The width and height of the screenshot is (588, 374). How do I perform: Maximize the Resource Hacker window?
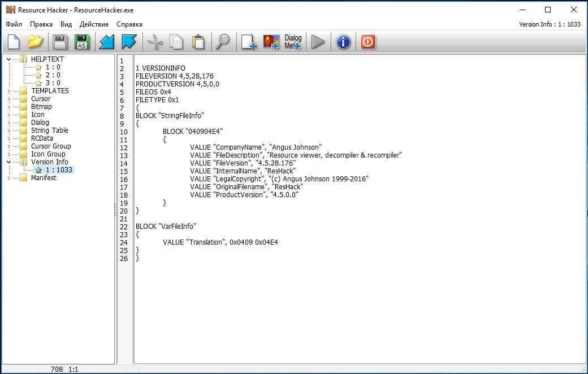click(548, 10)
